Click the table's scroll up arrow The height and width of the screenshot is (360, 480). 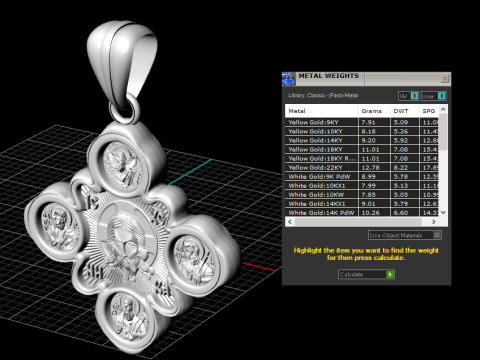pyautogui.click(x=443, y=109)
